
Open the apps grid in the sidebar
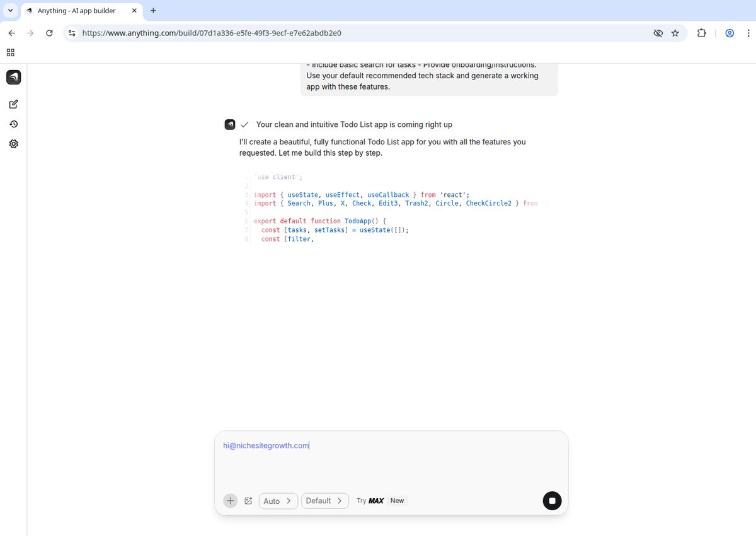click(x=10, y=52)
